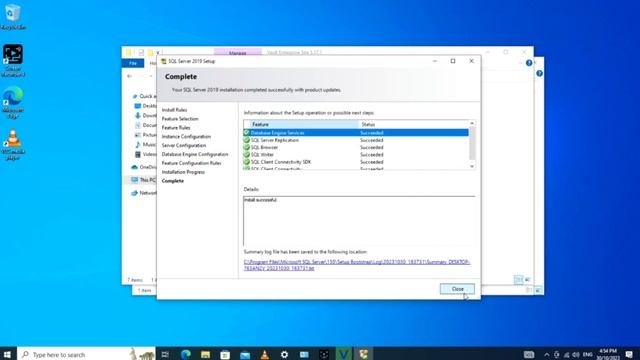Click the Instance Configuration step
640x360 pixels.
[186, 137]
